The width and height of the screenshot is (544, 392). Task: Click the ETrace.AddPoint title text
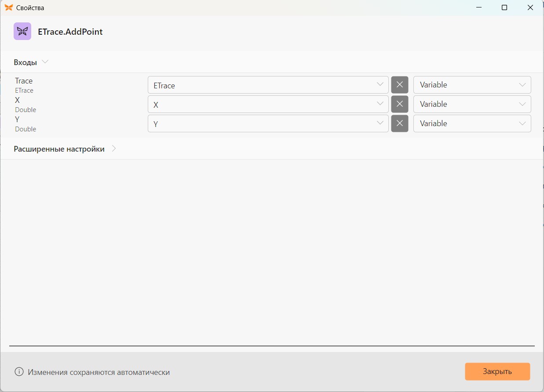(70, 32)
